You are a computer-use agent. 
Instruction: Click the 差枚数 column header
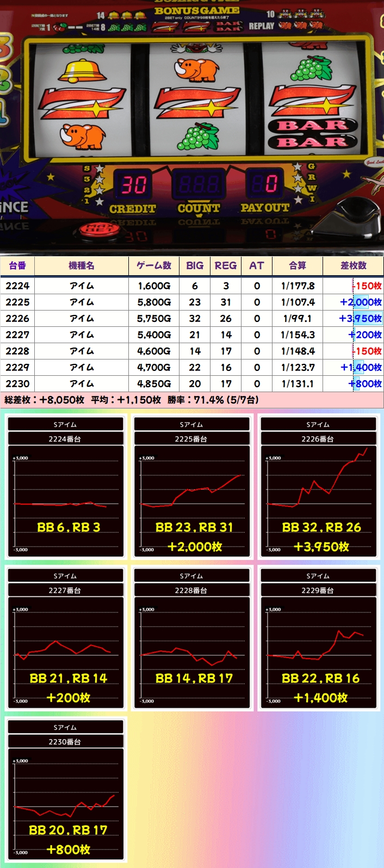(354, 265)
